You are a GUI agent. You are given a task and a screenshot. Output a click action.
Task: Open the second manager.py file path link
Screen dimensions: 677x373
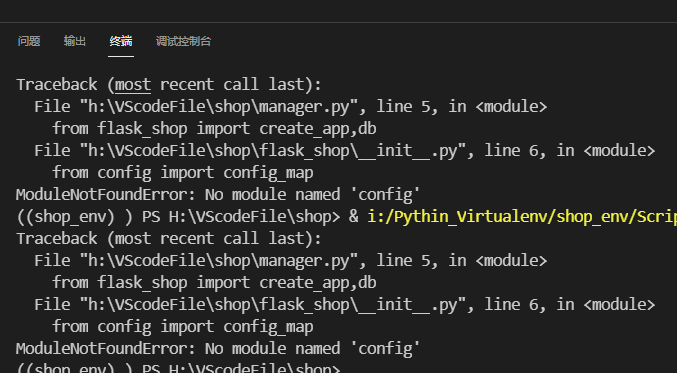coord(219,261)
